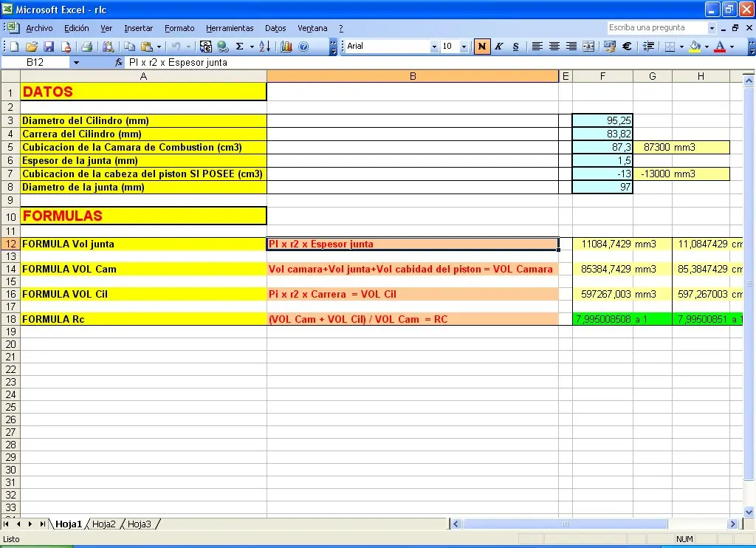The width and height of the screenshot is (756, 548).
Task: Open the font size 10 dropdown
Action: (464, 47)
